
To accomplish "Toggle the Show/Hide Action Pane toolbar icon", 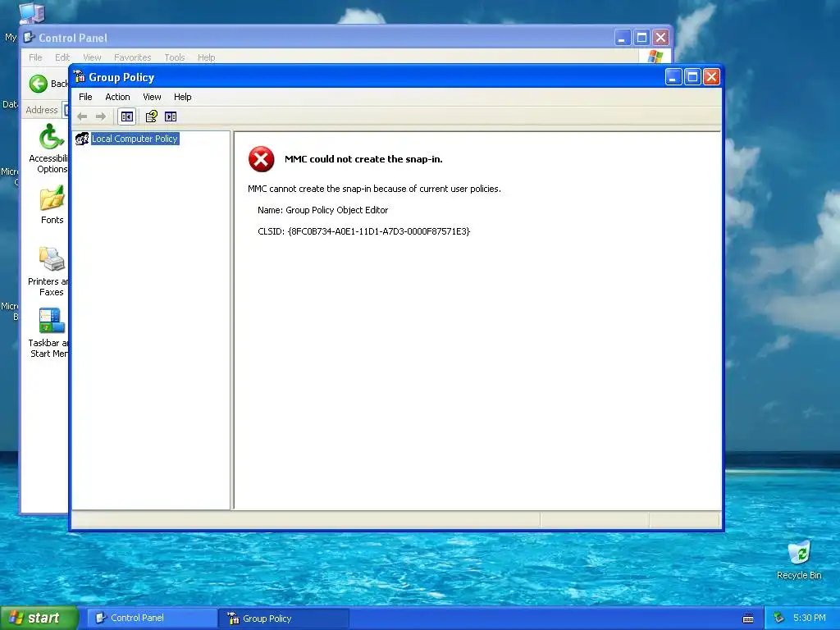I will point(171,116).
